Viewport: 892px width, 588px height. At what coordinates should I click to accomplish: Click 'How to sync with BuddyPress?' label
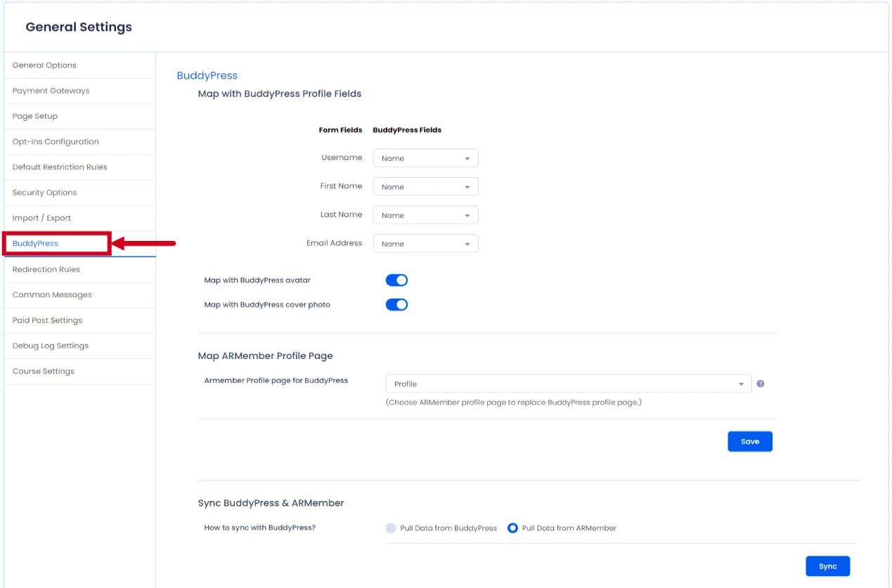[x=260, y=528]
